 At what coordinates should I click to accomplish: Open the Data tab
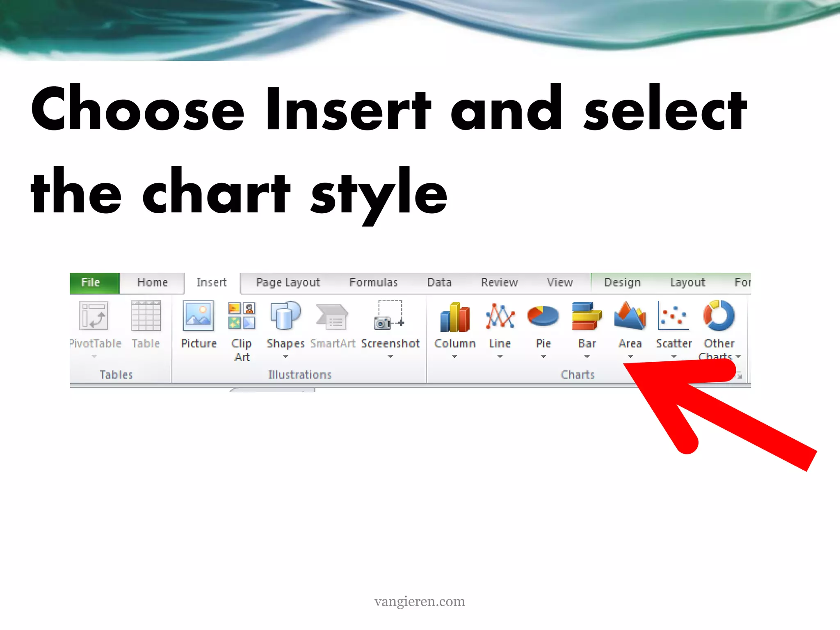coord(439,283)
